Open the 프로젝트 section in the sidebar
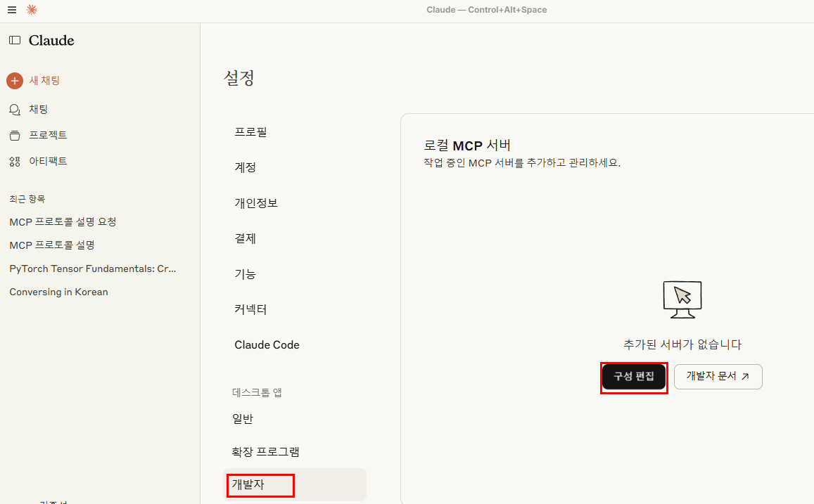The width and height of the screenshot is (814, 504). pos(48,136)
